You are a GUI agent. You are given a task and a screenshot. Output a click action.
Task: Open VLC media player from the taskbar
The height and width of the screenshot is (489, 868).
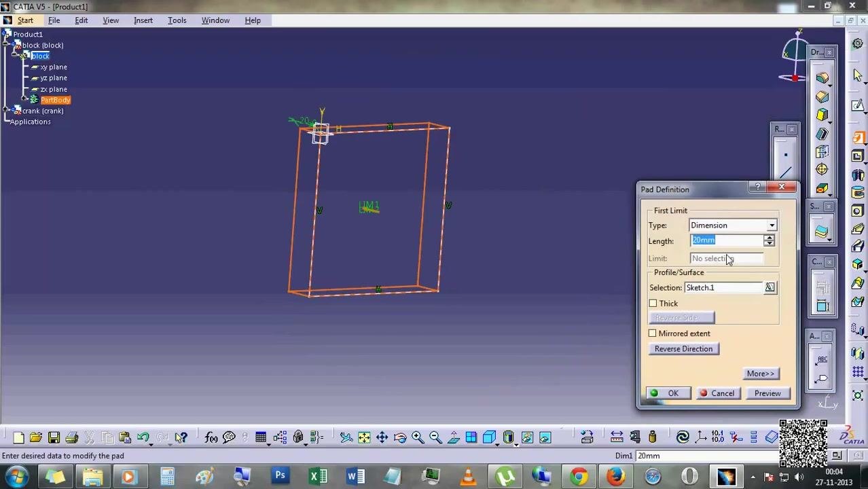coord(467,477)
